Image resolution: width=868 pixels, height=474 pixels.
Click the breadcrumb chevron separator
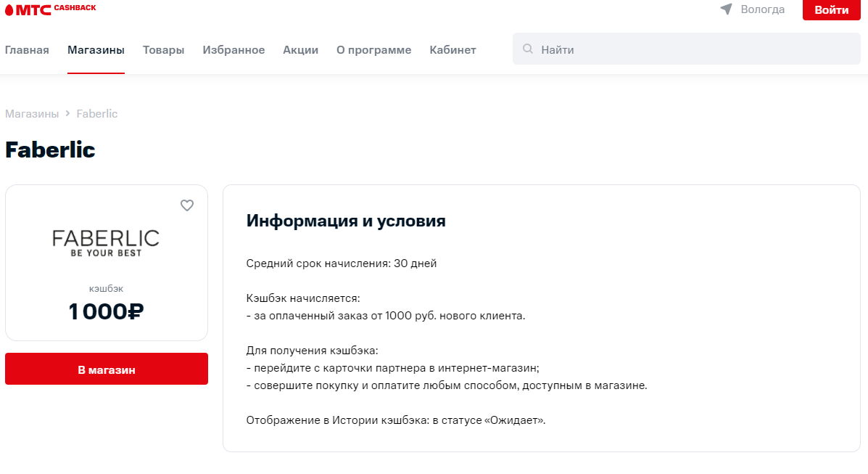point(67,113)
